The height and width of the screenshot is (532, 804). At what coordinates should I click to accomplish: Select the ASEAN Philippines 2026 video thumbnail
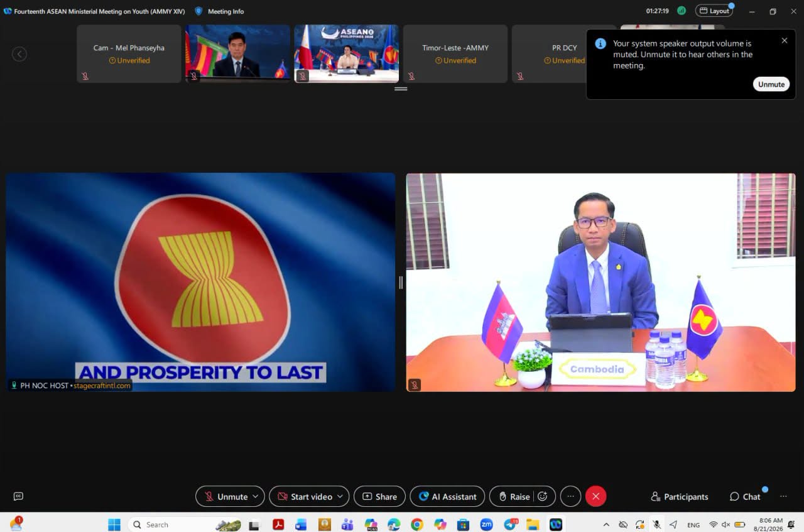pos(347,54)
